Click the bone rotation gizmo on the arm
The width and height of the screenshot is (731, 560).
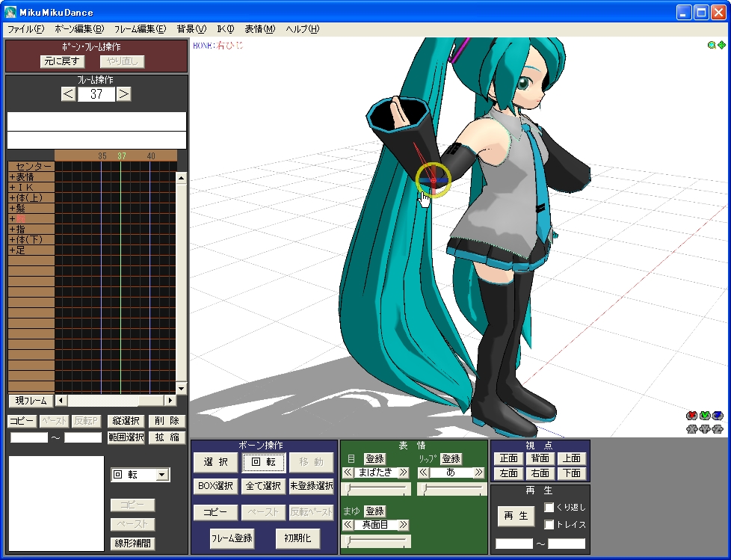coord(434,180)
